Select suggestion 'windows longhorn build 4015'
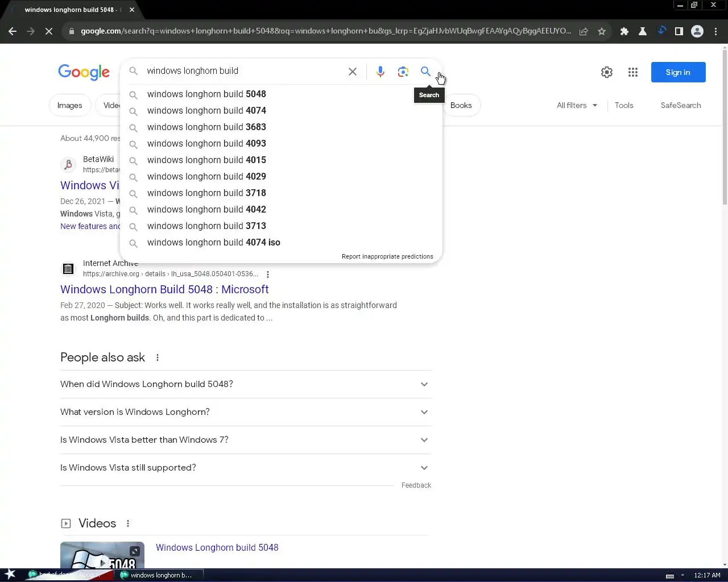Viewport: 728px width, 582px height. pos(281,160)
